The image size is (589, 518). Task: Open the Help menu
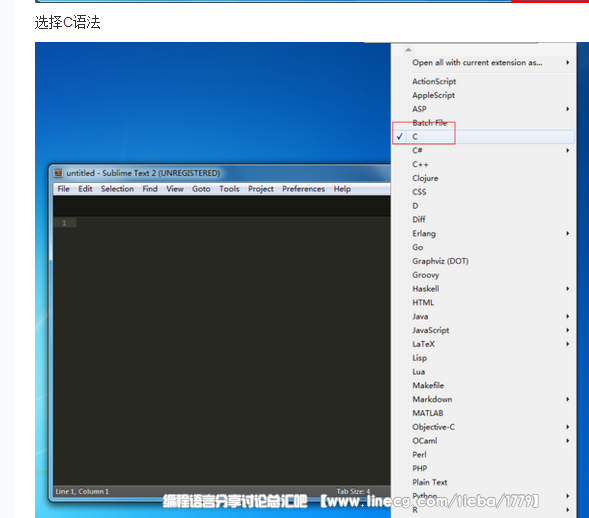pyautogui.click(x=342, y=189)
